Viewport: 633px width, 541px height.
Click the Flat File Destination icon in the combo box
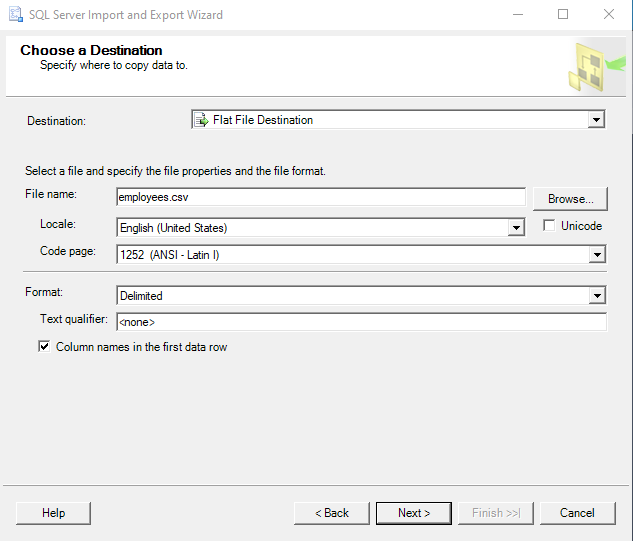(x=201, y=120)
